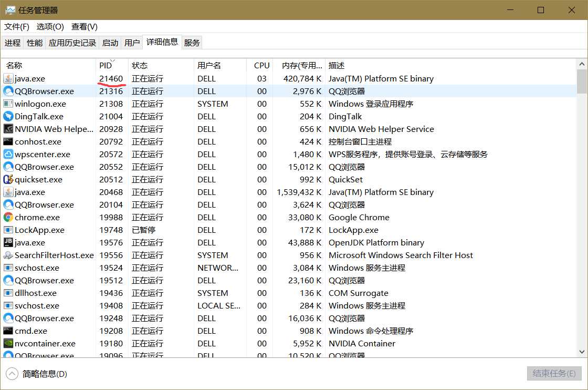Viewport: 588px width, 390px height.
Task: Click the NVIDIA Web Helper process icon
Action: coord(8,129)
